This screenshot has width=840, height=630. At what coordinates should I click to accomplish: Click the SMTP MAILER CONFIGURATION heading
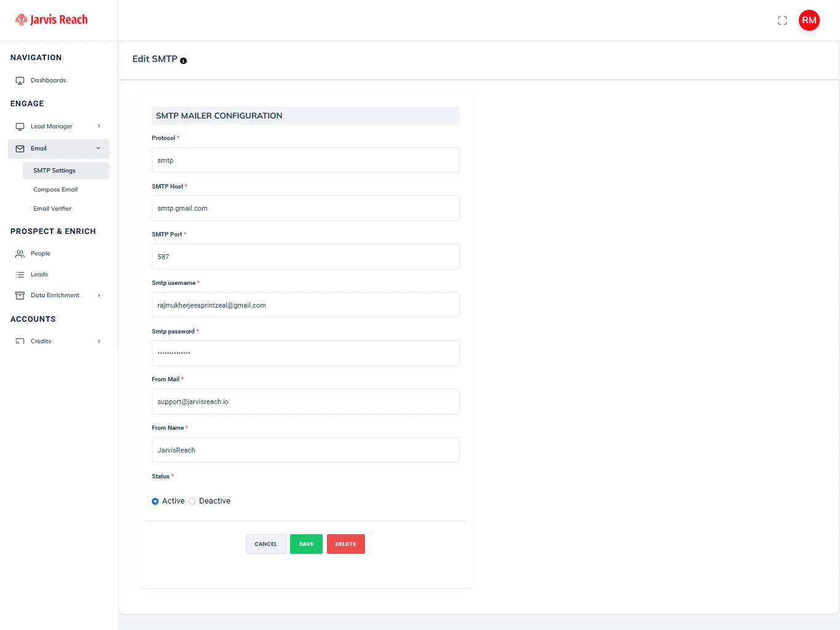click(x=219, y=115)
